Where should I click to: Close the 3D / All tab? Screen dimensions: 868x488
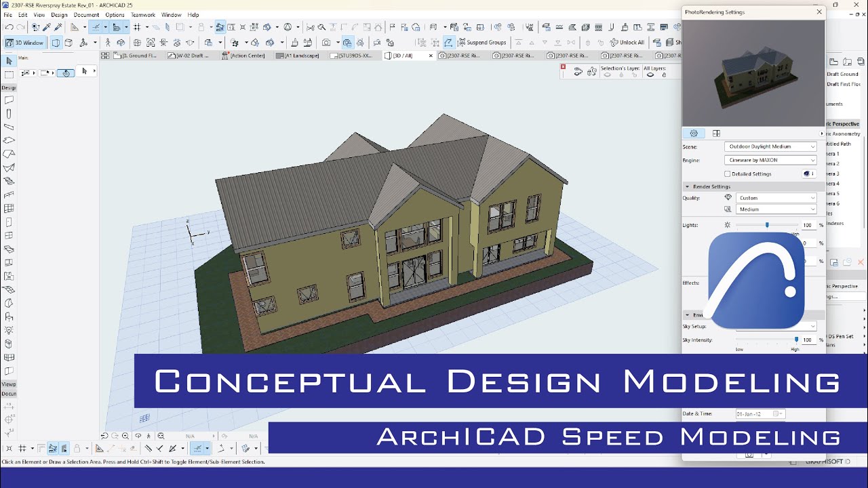431,56
